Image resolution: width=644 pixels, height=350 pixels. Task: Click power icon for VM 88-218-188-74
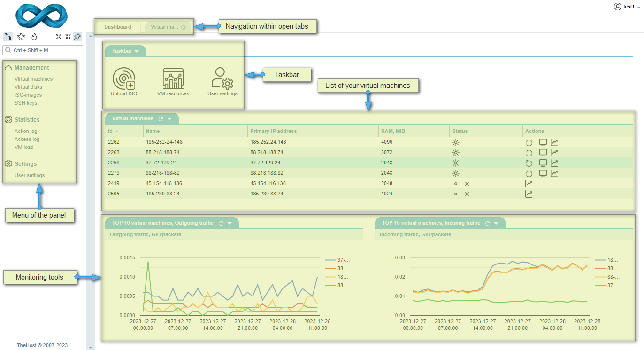(529, 153)
